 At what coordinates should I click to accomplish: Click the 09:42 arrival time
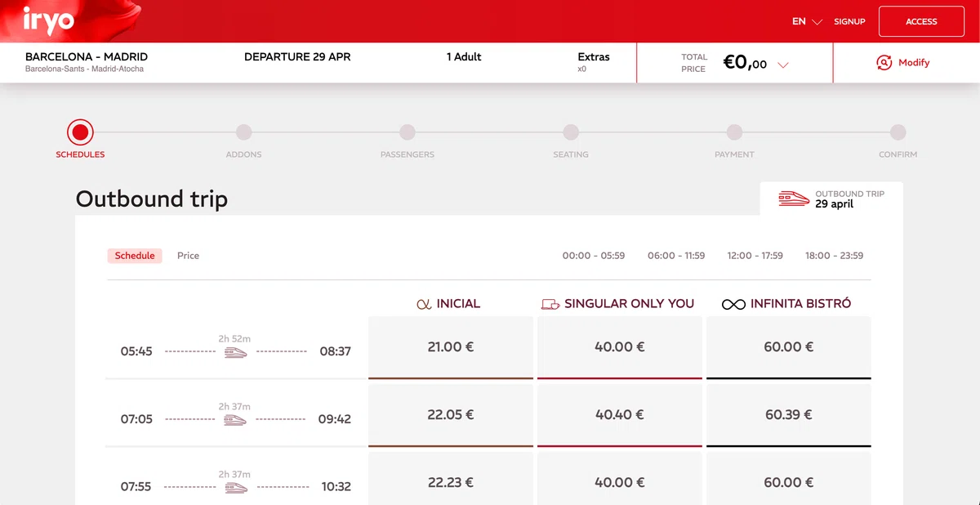coord(335,419)
